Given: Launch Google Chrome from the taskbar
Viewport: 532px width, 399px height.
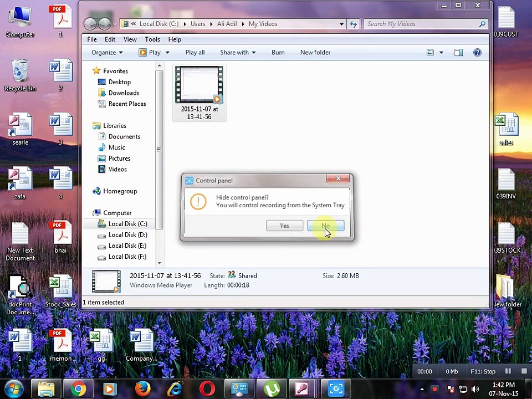Looking at the screenshot, I should pos(78,389).
